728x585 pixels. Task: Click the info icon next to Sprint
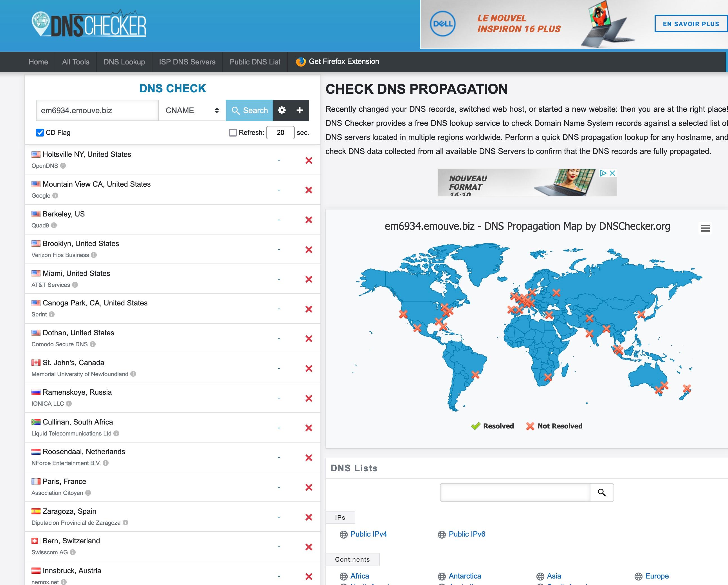[x=52, y=314]
